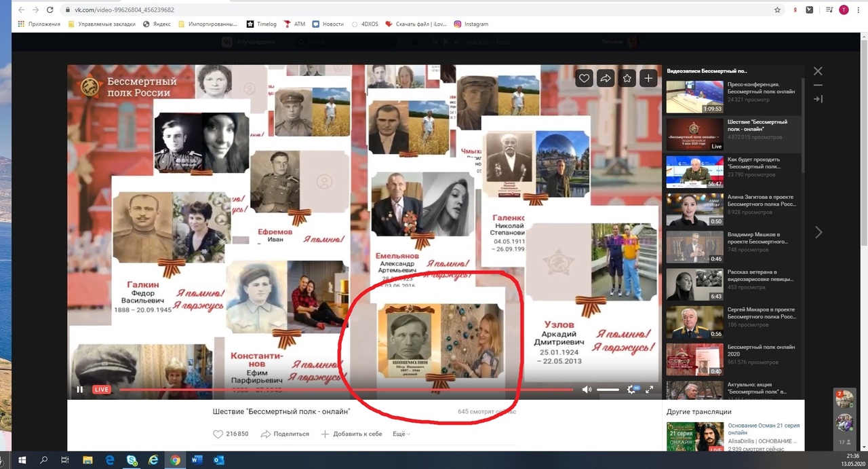Open Бессмертный полк онлайн 2020 video
Viewport: 868px width, 469px height.
pyautogui.click(x=694, y=360)
